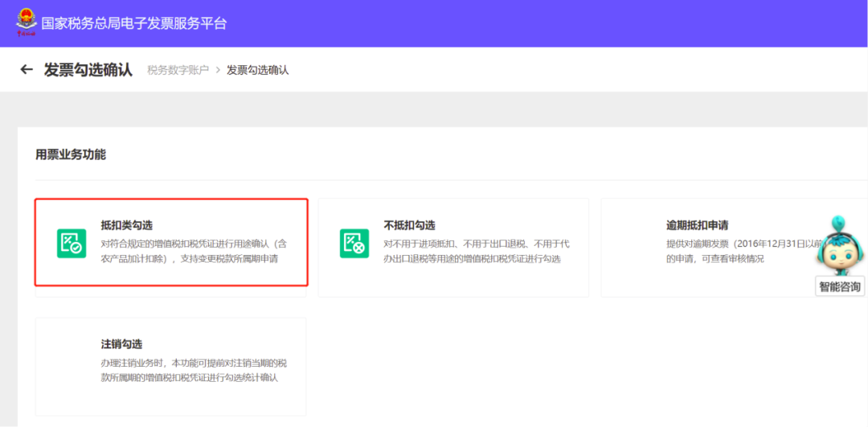Click the green 不抵扣勾选 cross icon
This screenshot has height=427, width=868.
[x=354, y=244]
